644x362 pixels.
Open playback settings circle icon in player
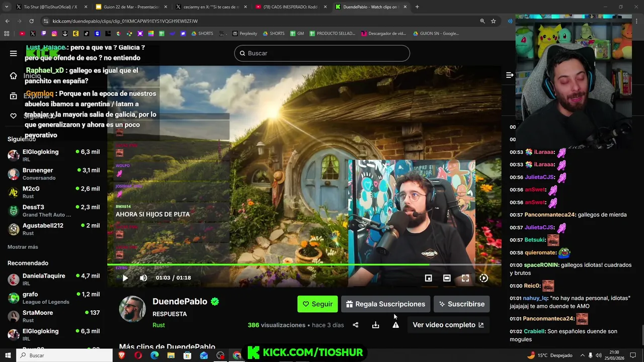click(484, 278)
